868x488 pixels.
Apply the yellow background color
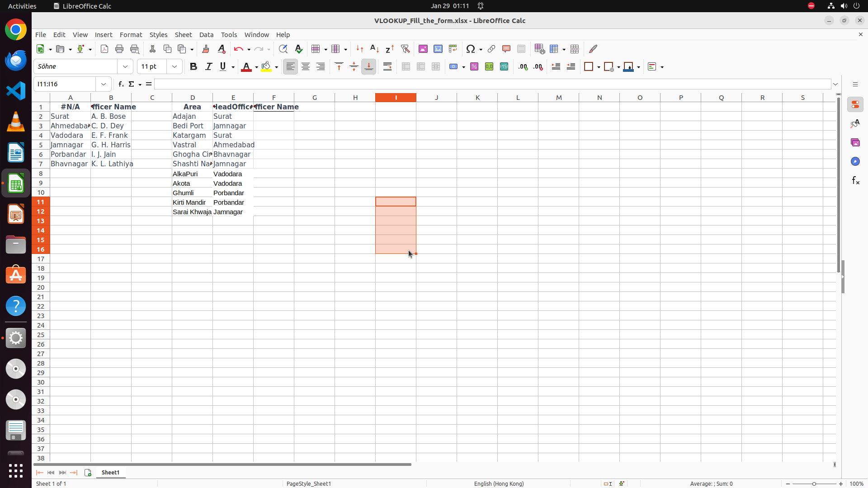point(266,66)
